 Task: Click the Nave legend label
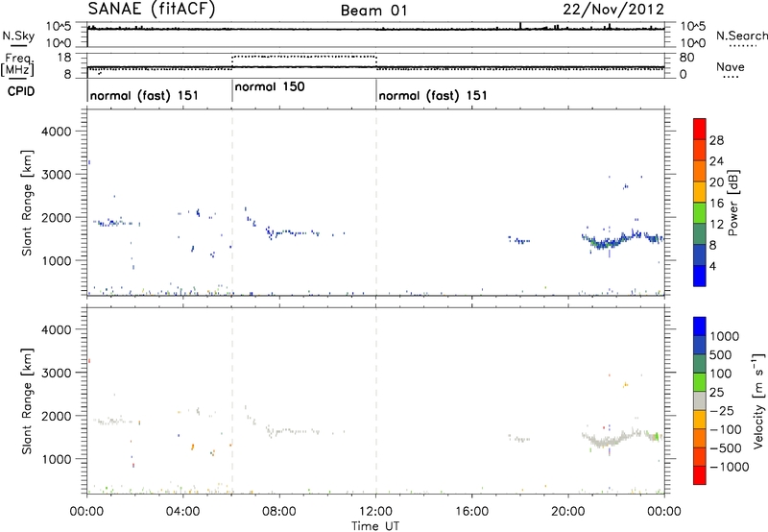tap(731, 66)
